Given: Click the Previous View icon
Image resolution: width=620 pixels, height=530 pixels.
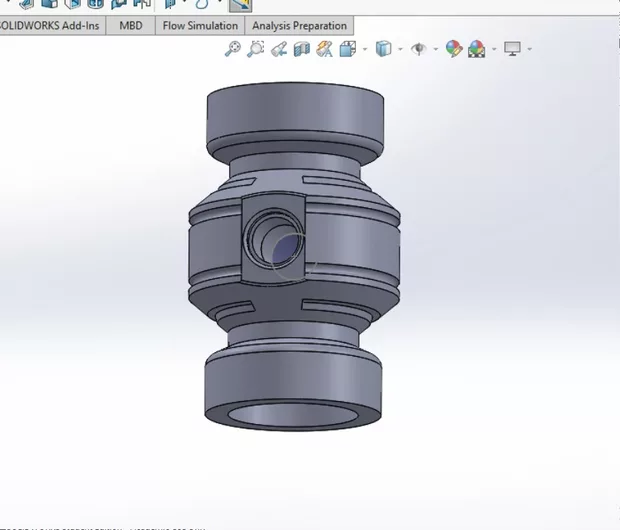Looking at the screenshot, I should (x=279, y=48).
